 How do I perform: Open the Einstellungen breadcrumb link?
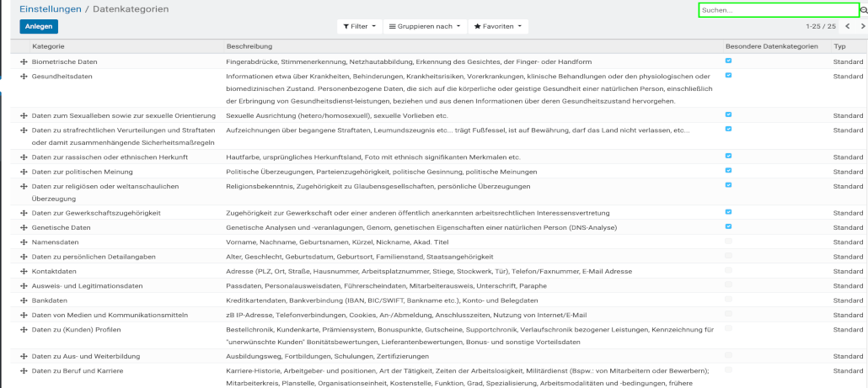click(x=51, y=9)
